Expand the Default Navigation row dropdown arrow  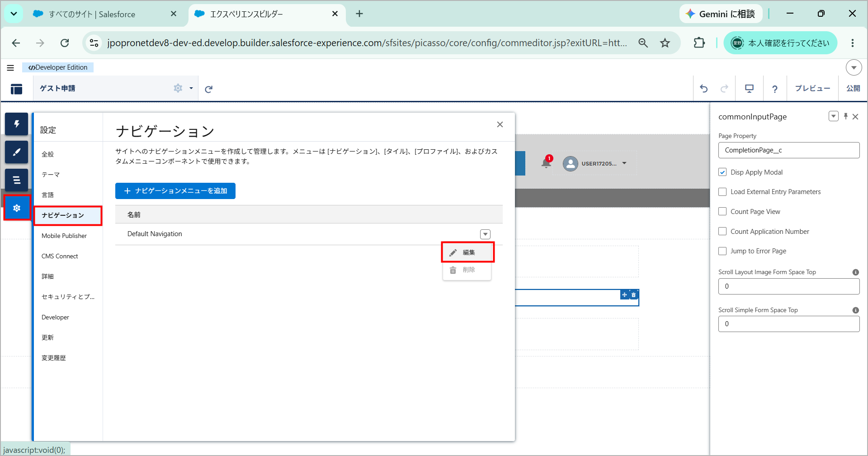point(485,234)
